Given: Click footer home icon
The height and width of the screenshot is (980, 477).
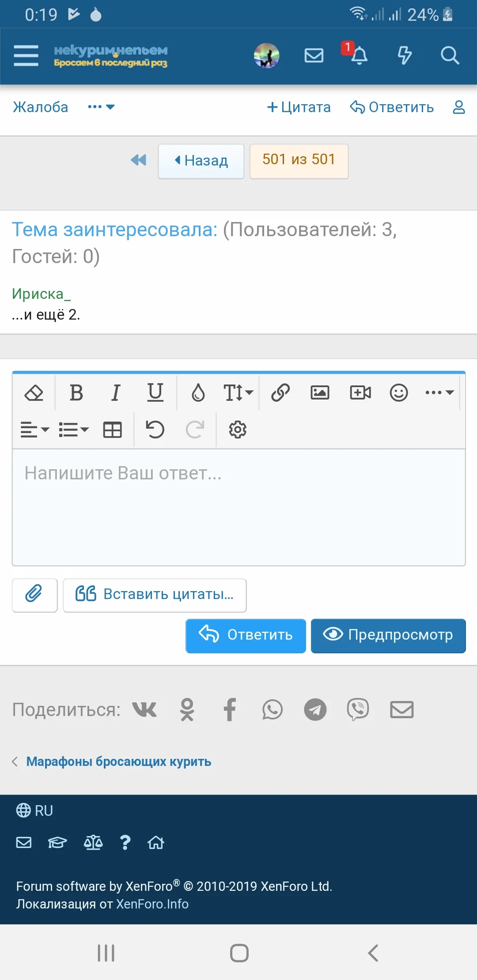Looking at the screenshot, I should [156, 843].
